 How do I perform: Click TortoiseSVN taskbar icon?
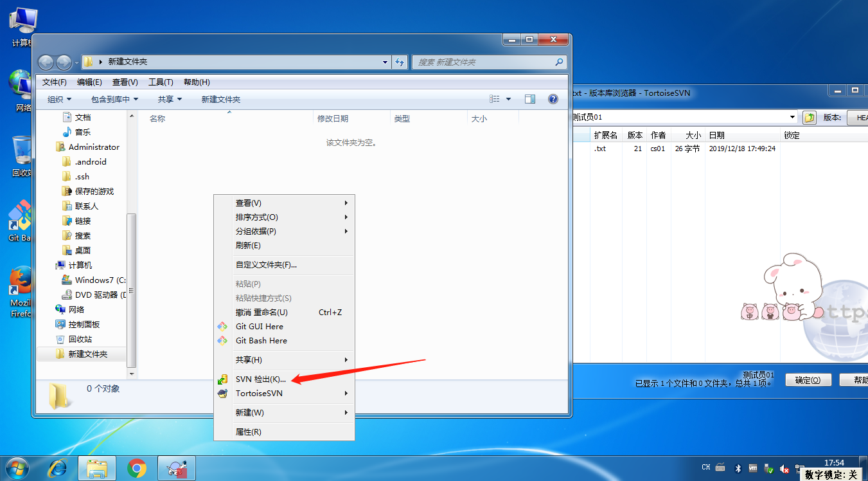[x=176, y=468]
